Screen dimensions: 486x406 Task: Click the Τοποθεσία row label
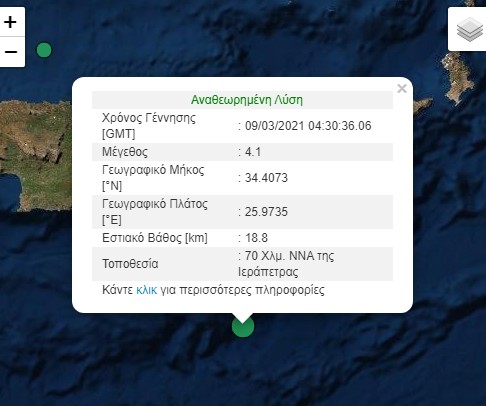[130, 264]
